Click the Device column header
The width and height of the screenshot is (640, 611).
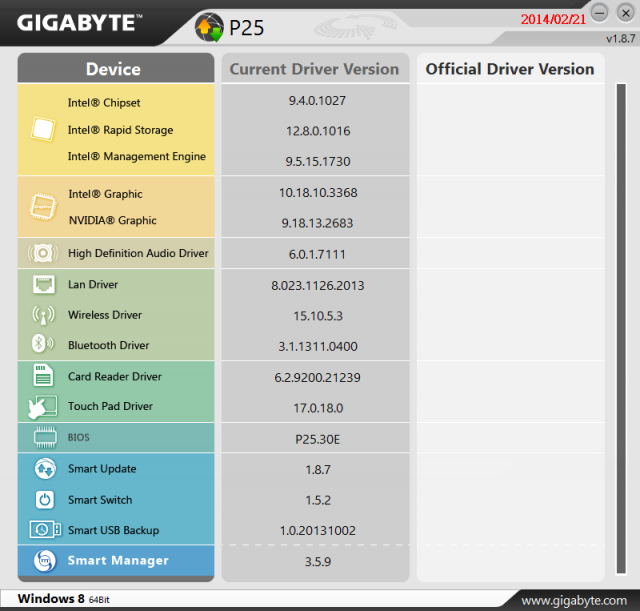point(116,69)
